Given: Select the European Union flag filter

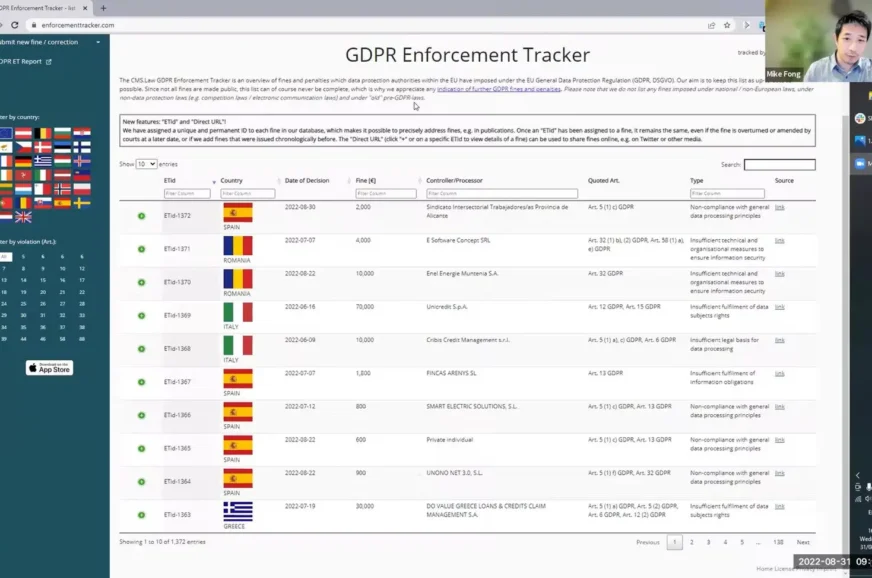Looking at the screenshot, I should (6, 133).
